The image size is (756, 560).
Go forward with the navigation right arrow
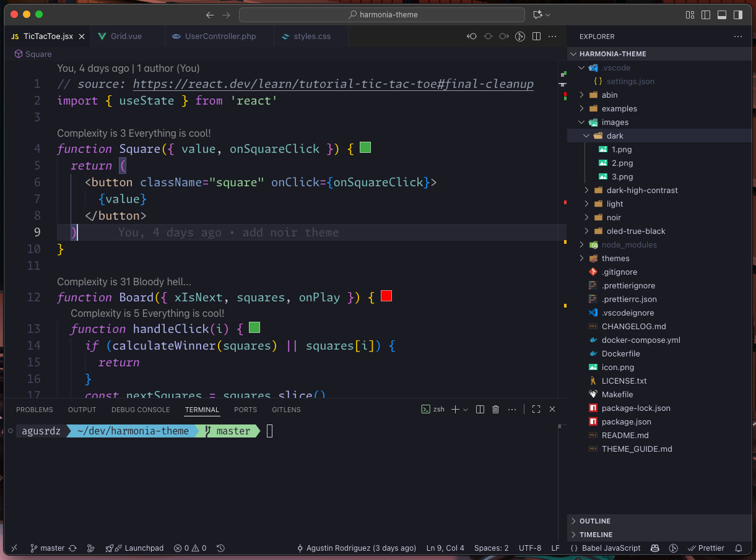click(226, 15)
